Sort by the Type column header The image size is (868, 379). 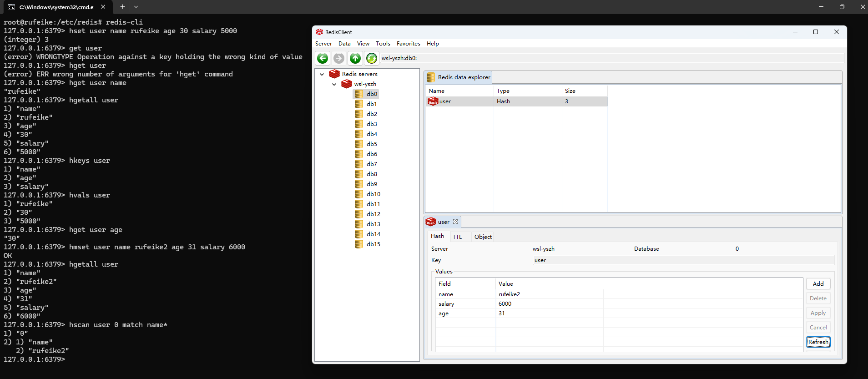click(528, 91)
